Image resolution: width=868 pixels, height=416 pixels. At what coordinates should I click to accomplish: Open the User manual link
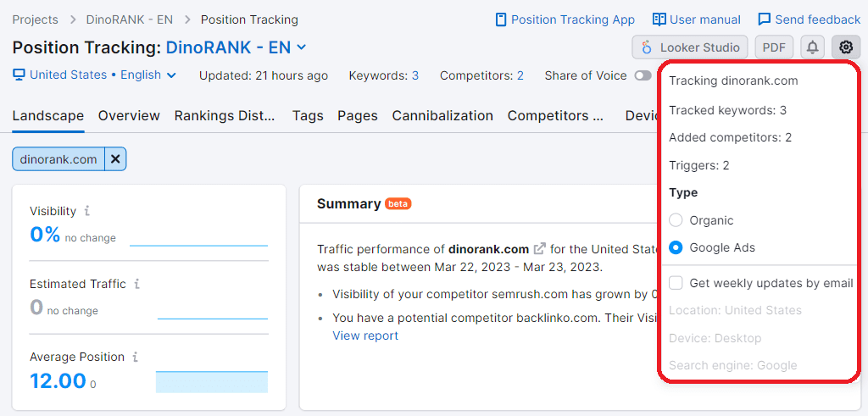pos(697,20)
